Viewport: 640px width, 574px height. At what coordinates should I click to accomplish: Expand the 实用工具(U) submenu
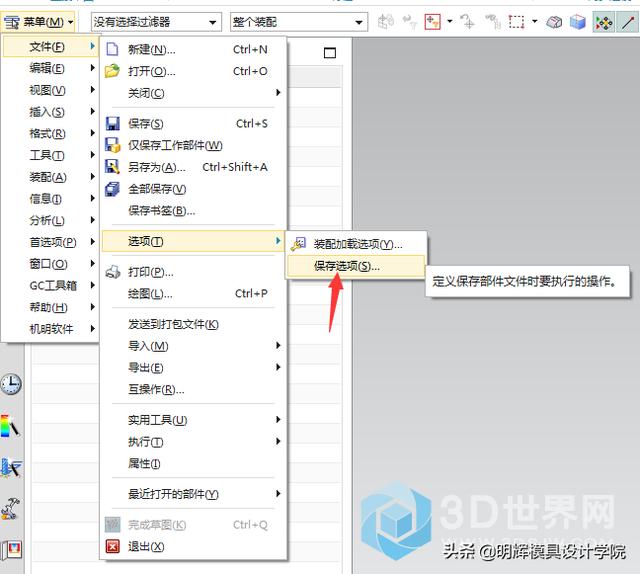(x=193, y=420)
